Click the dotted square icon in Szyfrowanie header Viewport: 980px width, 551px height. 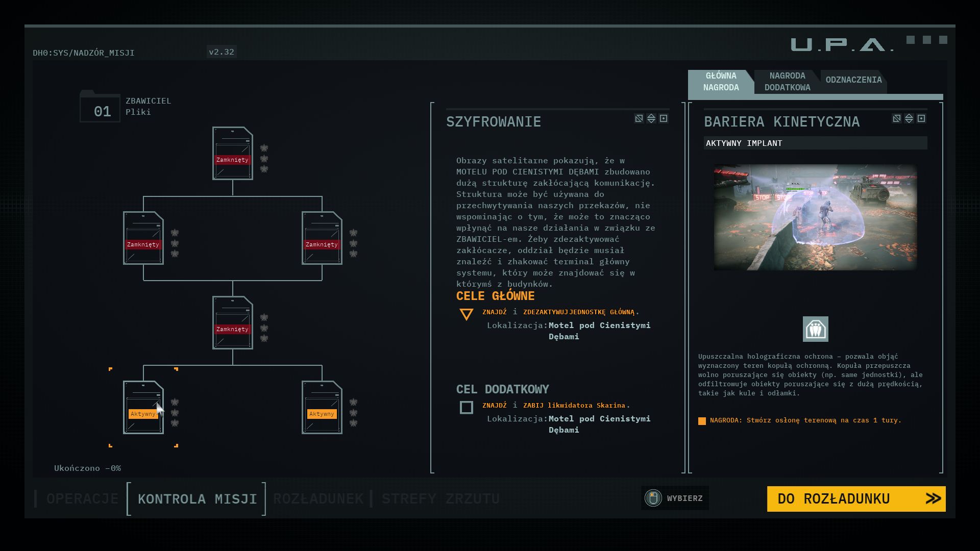coord(664,118)
